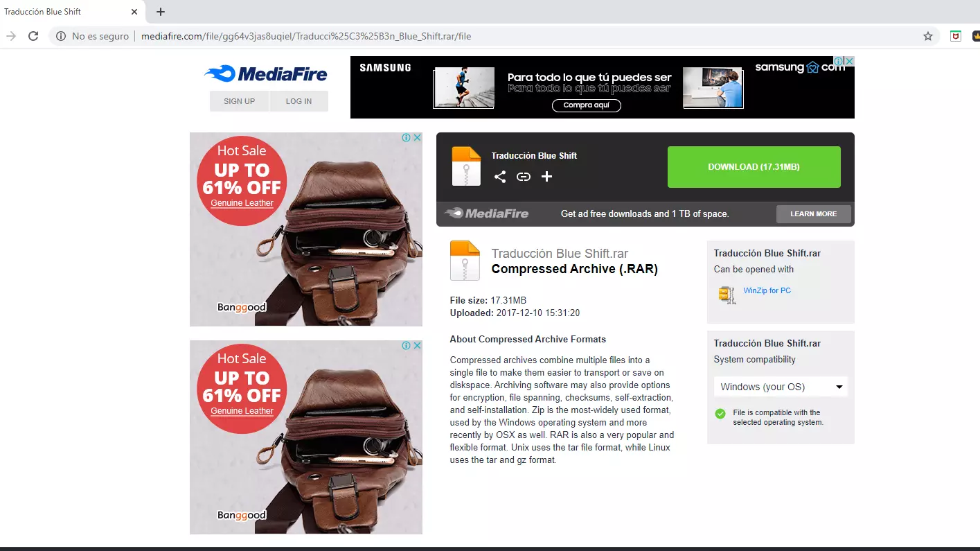The width and height of the screenshot is (980, 551).
Task: Click the upper Banggood leather bag ad image
Action: tap(306, 229)
